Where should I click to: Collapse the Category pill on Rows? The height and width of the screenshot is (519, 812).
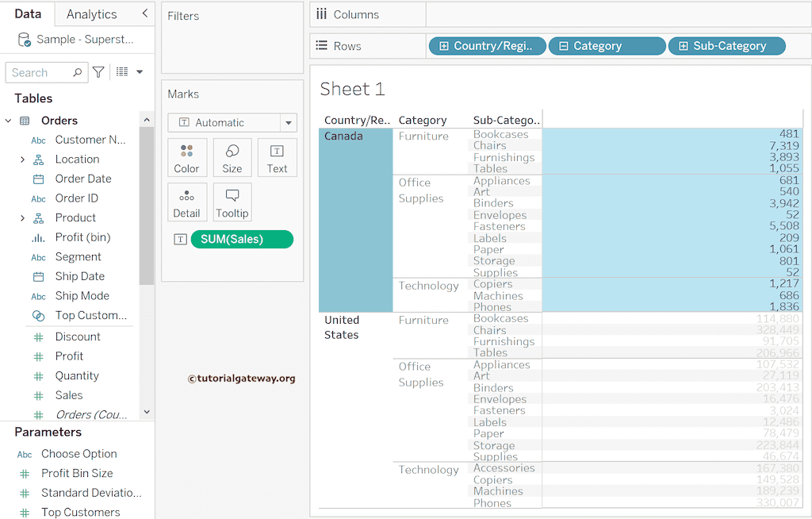(564, 46)
